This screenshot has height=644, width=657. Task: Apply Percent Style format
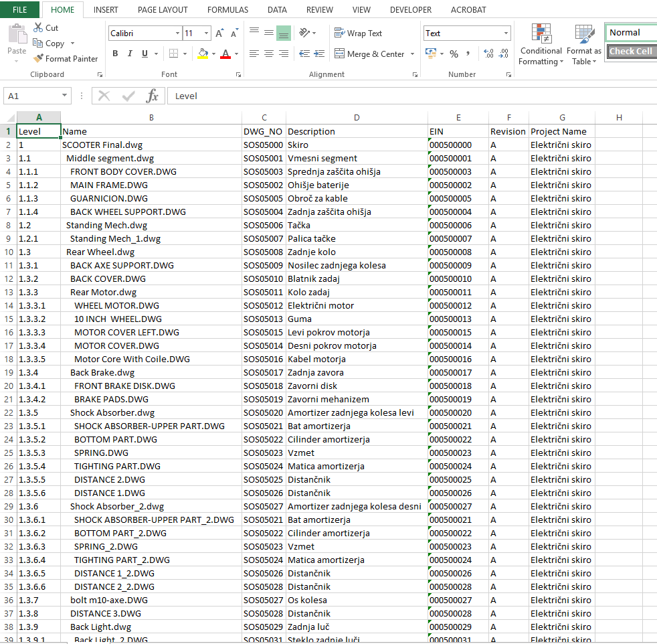click(454, 54)
